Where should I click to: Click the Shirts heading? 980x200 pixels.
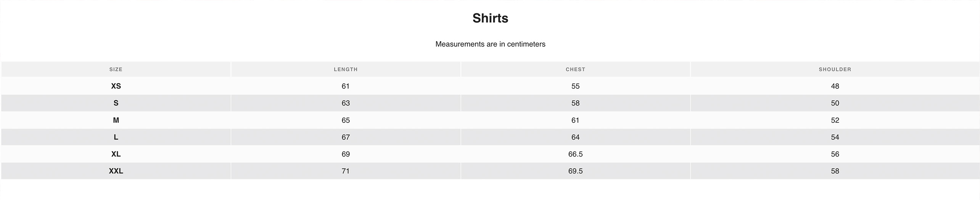coord(490,18)
